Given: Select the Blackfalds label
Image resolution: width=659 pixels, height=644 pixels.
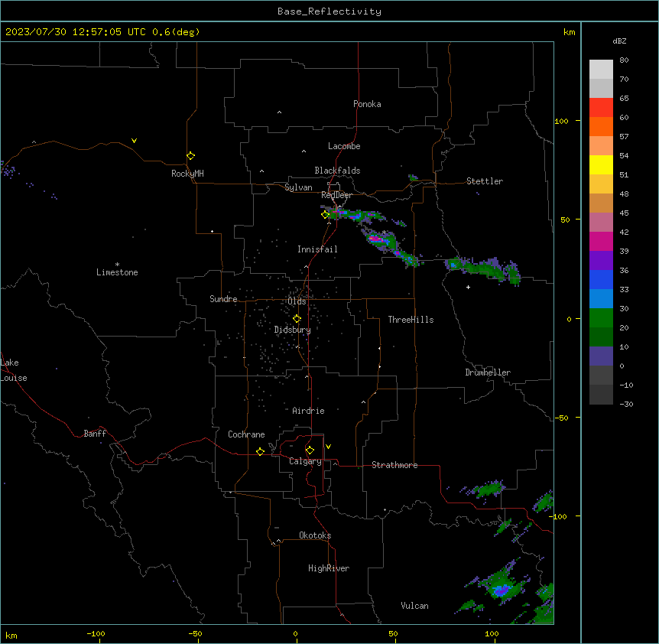Looking at the screenshot, I should (337, 171).
